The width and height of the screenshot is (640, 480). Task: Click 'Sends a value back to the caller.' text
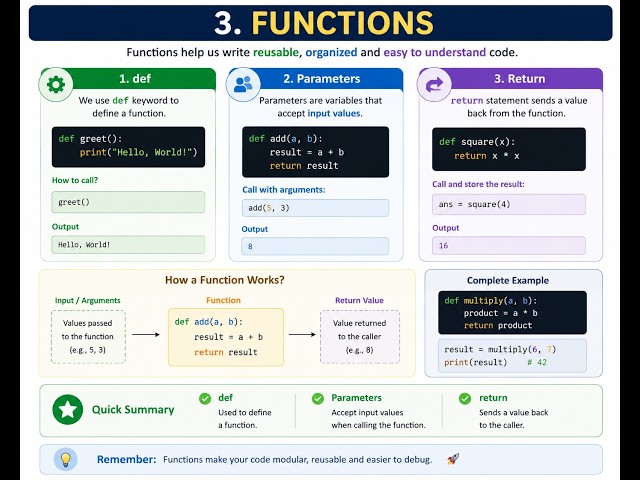513,419
